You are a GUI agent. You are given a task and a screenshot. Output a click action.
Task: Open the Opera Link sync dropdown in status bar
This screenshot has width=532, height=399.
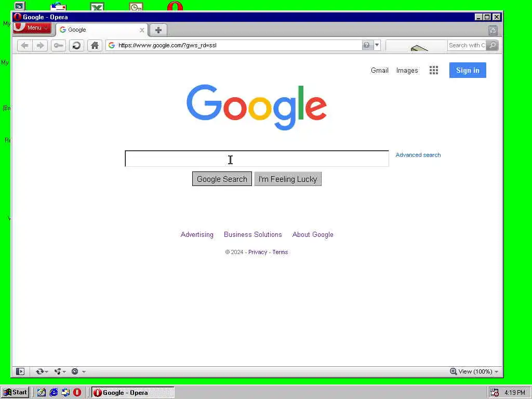point(42,371)
